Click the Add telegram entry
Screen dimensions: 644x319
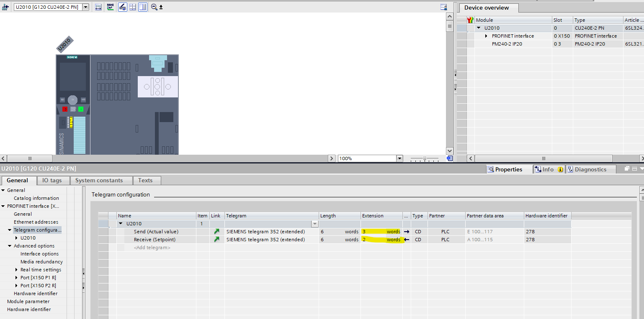(x=152, y=248)
